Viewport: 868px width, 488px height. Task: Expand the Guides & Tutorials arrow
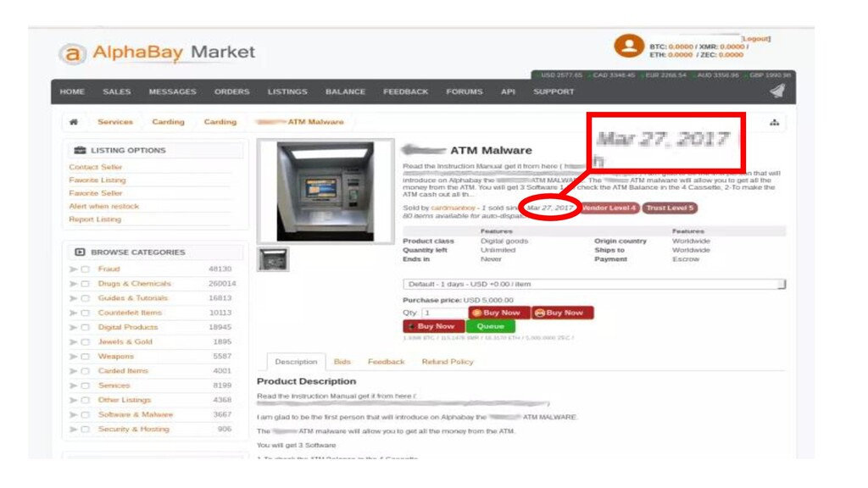(73, 299)
